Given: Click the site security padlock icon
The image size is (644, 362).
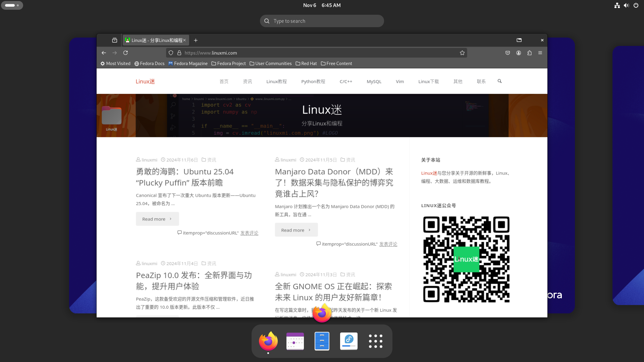Looking at the screenshot, I should pos(179,53).
